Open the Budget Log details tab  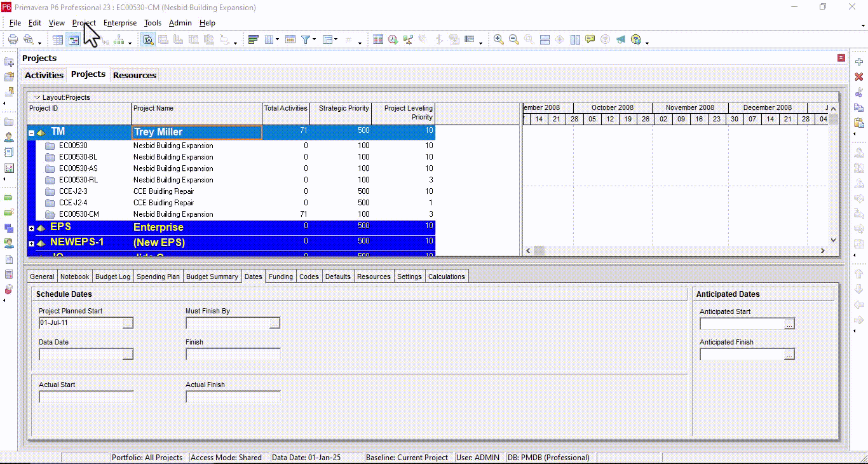point(112,276)
